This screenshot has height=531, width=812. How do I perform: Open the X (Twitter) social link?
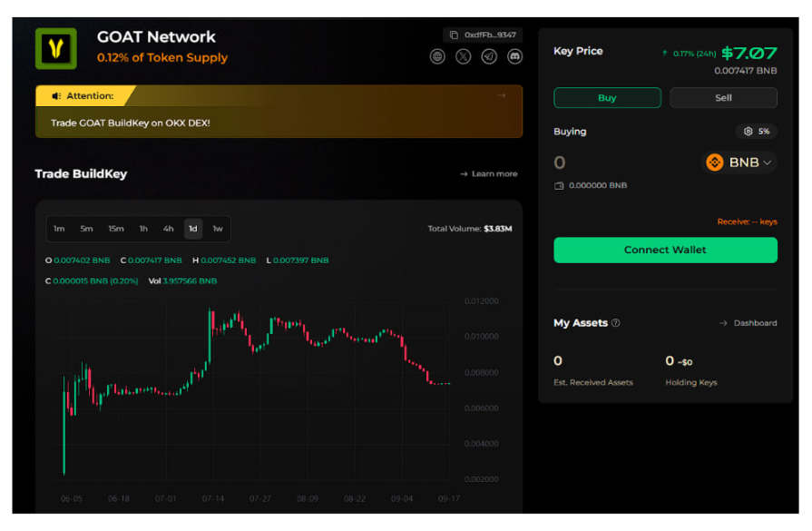(464, 56)
